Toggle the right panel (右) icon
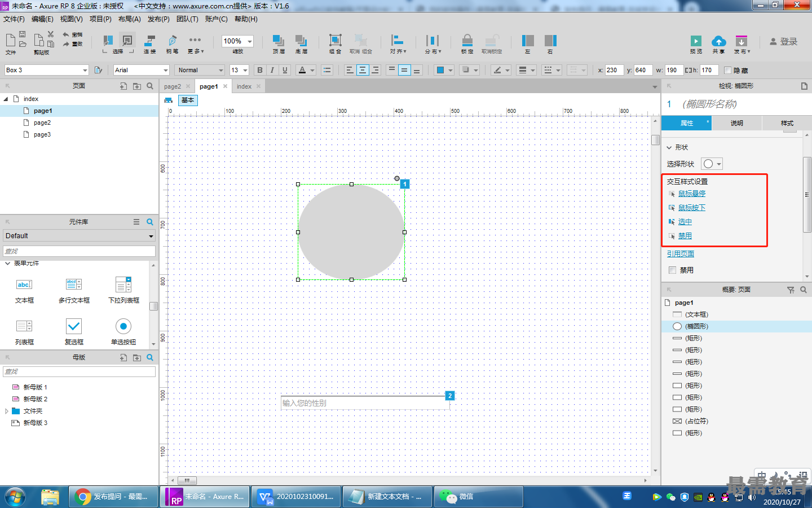 tap(550, 40)
